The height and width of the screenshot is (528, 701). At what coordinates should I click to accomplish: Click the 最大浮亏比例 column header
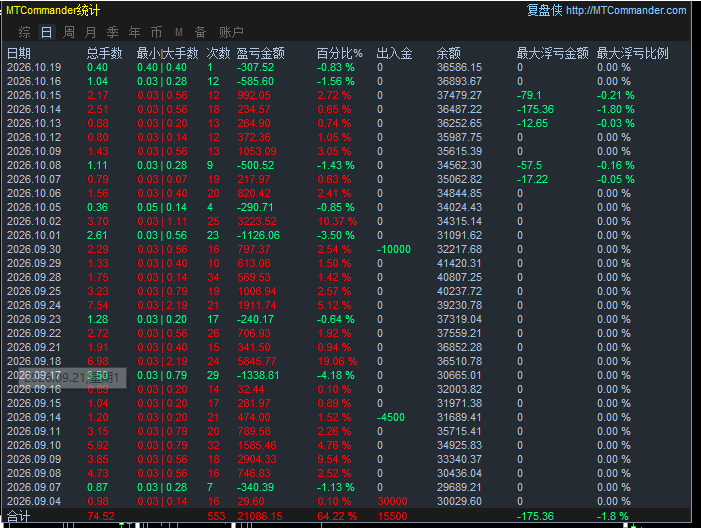pos(632,53)
